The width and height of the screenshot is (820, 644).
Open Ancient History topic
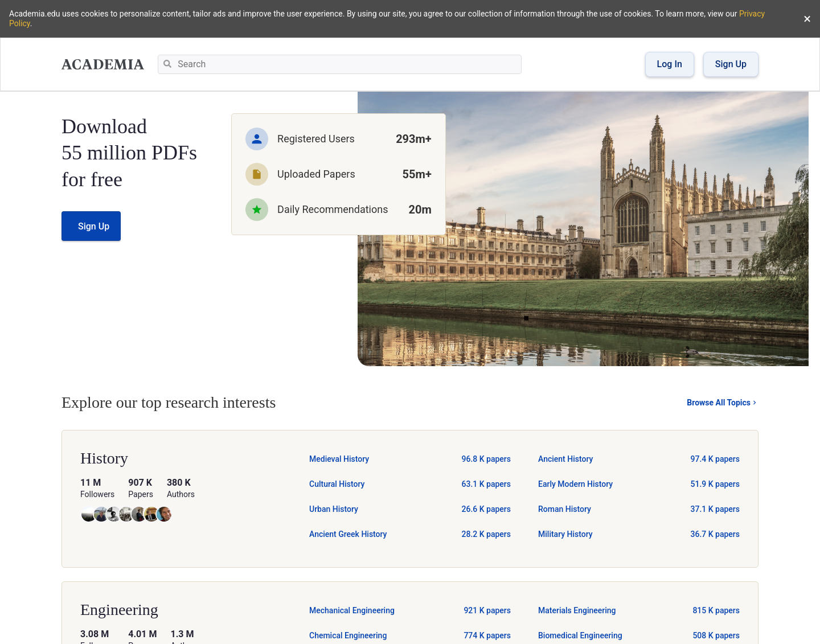point(565,459)
